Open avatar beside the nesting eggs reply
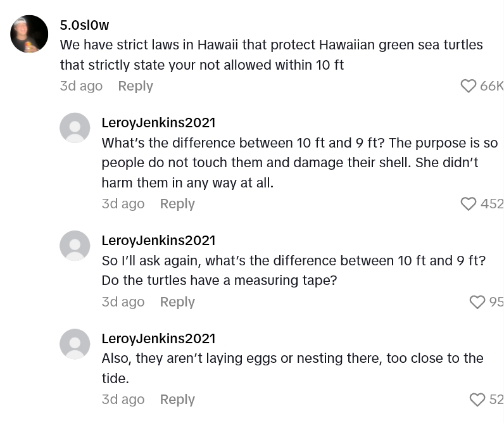Screen dimensions: 504x423 75,344
